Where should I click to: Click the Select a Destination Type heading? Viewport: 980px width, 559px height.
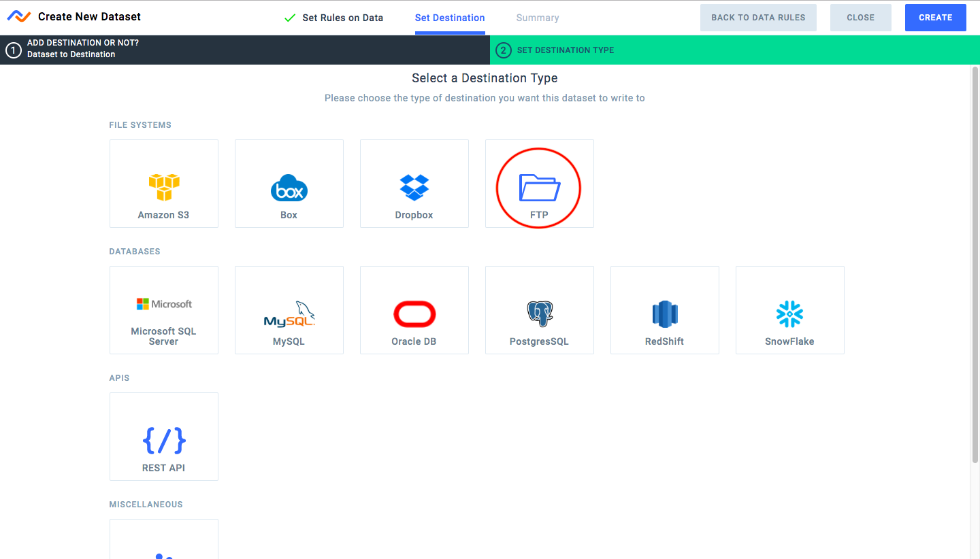[485, 78]
